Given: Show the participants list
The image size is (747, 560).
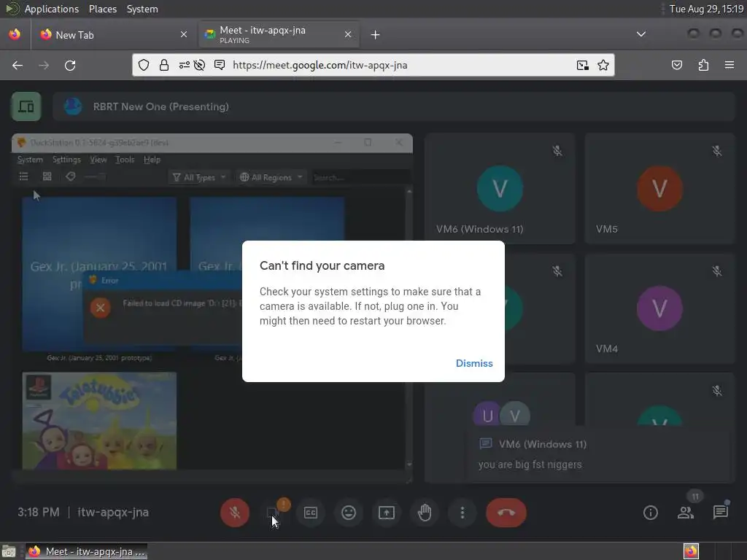Looking at the screenshot, I should 686,513.
